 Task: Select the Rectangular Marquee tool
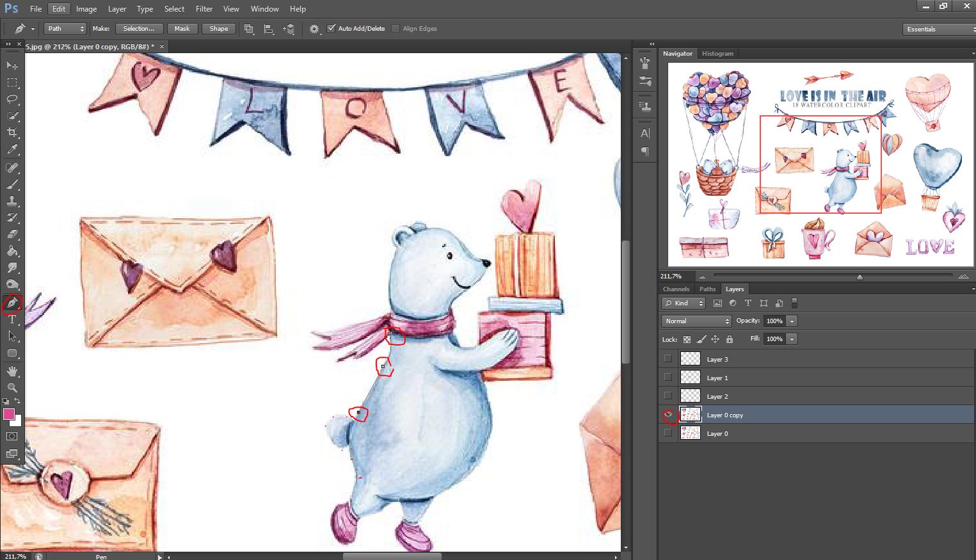[x=12, y=83]
